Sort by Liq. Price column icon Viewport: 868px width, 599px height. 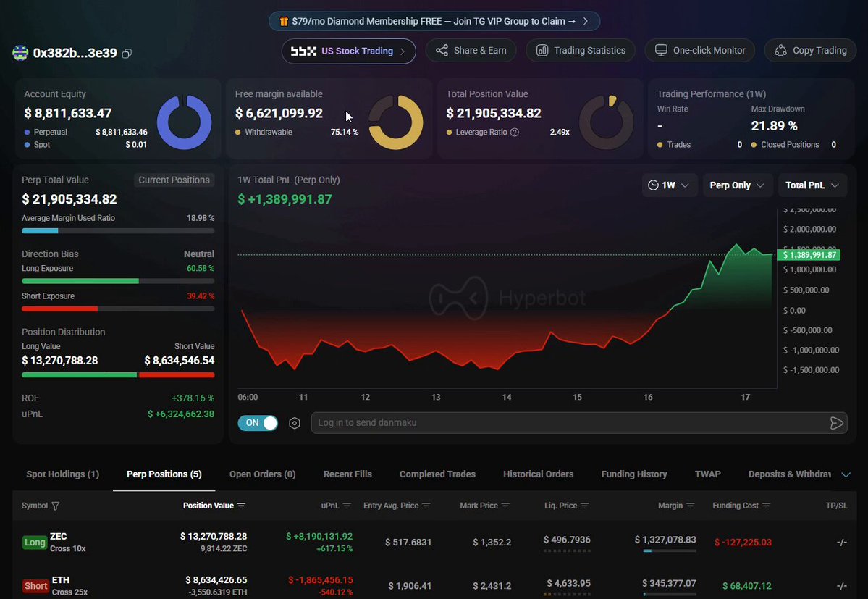coord(585,506)
